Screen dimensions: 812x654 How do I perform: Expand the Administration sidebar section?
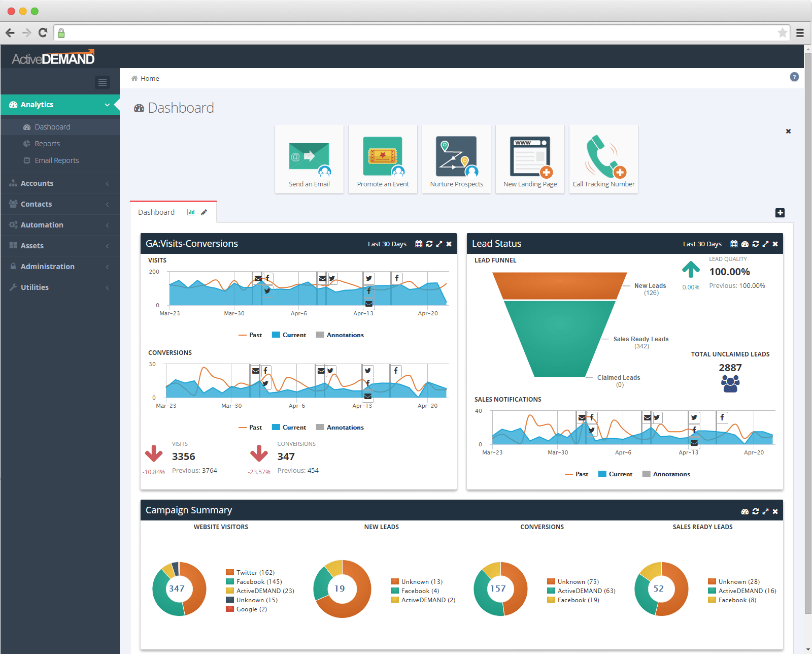click(x=60, y=267)
